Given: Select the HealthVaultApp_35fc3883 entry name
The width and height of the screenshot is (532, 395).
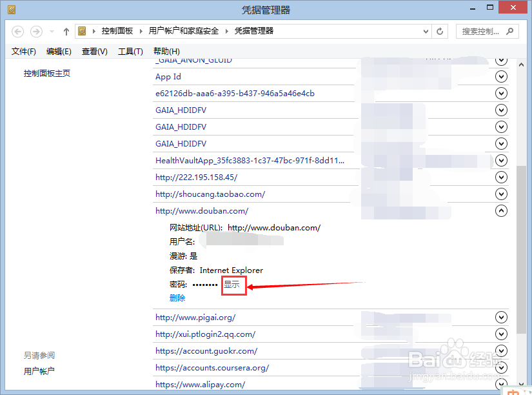Looking at the screenshot, I should click(x=250, y=160).
